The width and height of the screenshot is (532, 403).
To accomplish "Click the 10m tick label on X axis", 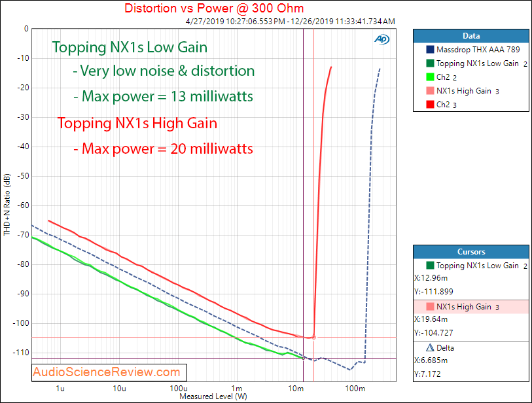I will (296, 389).
